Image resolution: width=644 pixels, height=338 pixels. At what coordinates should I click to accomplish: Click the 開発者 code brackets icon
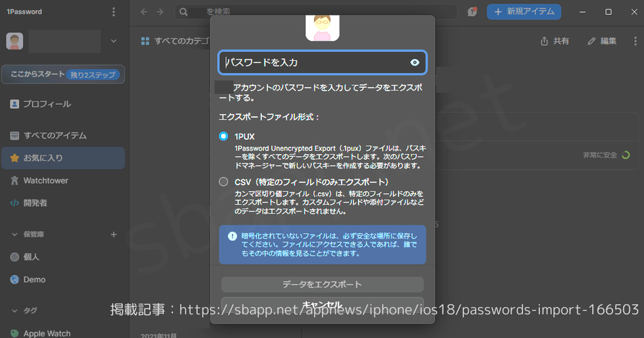click(14, 203)
